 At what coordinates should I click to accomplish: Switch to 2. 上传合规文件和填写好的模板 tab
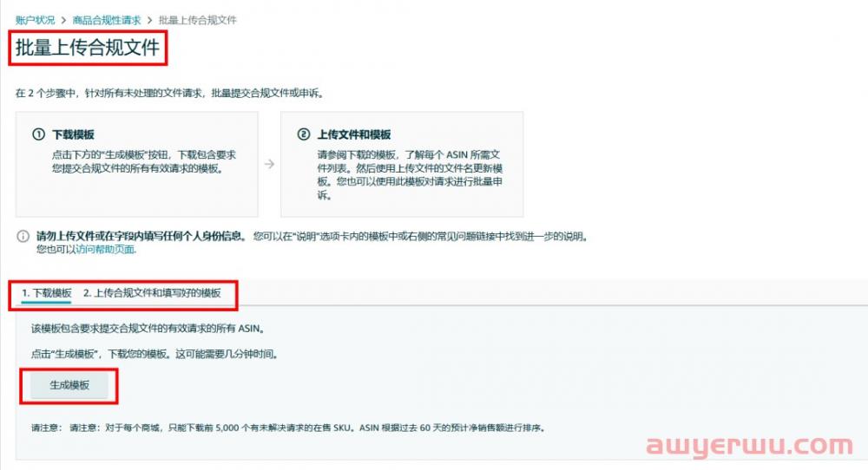click(152, 293)
